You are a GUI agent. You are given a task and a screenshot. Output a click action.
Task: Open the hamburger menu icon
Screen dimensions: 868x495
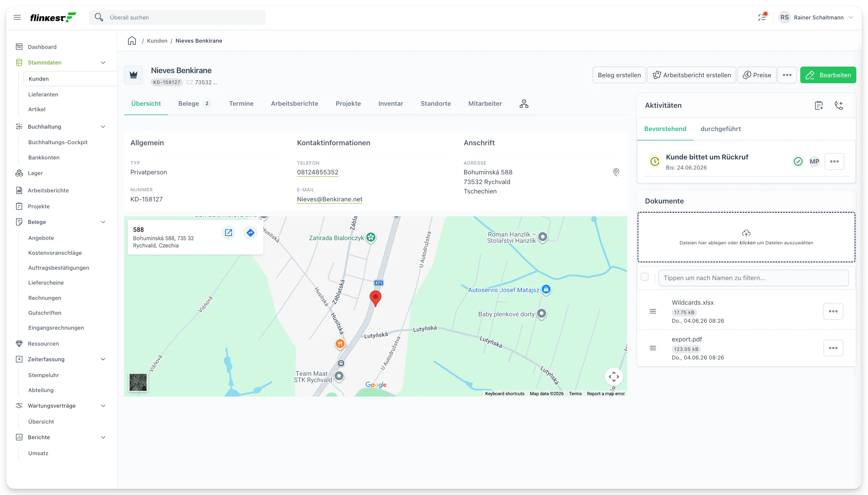point(17,17)
